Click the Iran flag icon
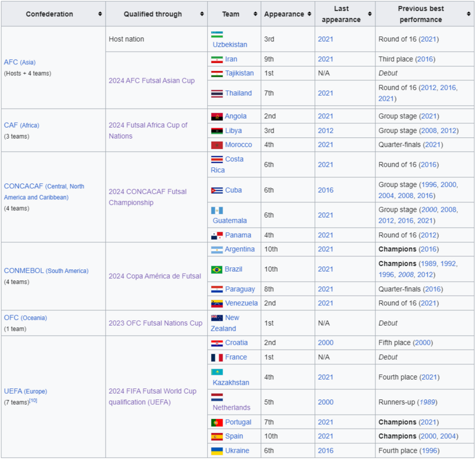The width and height of the screenshot is (476, 460). tap(217, 59)
